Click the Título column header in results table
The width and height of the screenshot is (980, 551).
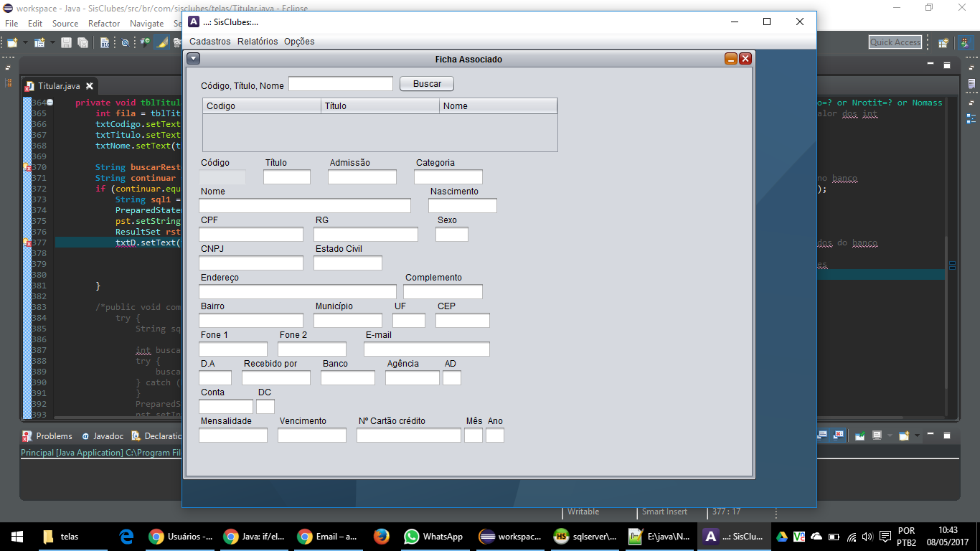[380, 106]
